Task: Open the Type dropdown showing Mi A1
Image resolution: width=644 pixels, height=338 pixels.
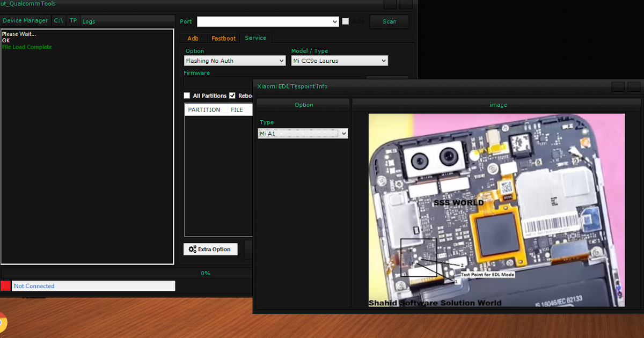Action: (303, 133)
